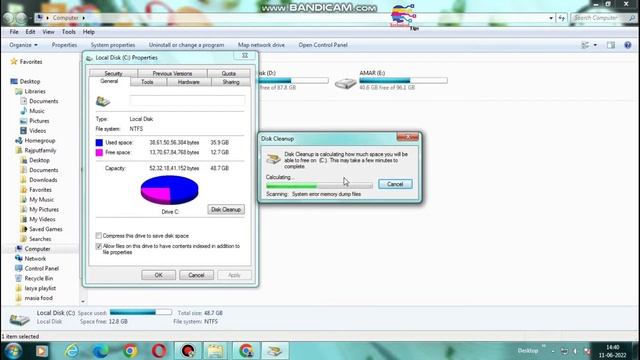The image size is (640, 360).
Task: Switch to the Security tab
Action: (113, 73)
